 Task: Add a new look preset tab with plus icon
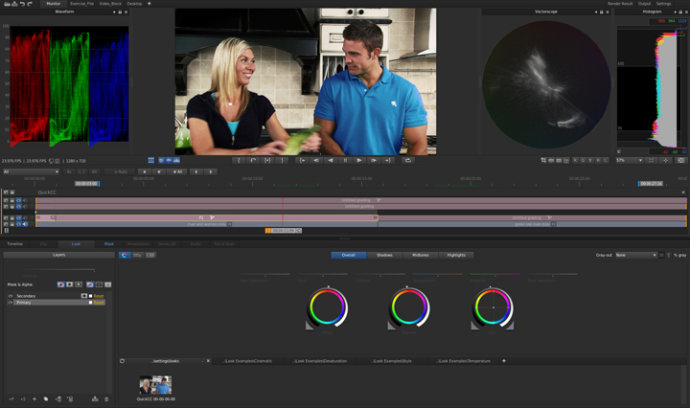point(503,360)
